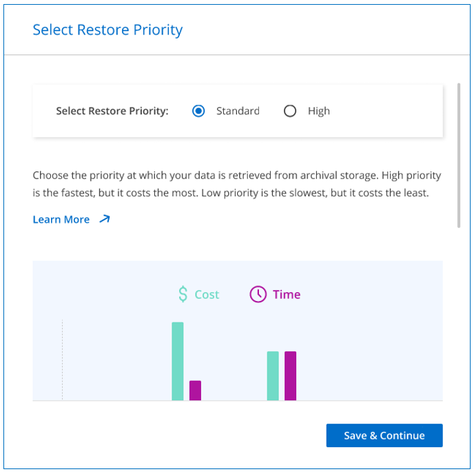This screenshot has width=474, height=476.
Task: Select the Standard radio button
Action: click(x=198, y=111)
